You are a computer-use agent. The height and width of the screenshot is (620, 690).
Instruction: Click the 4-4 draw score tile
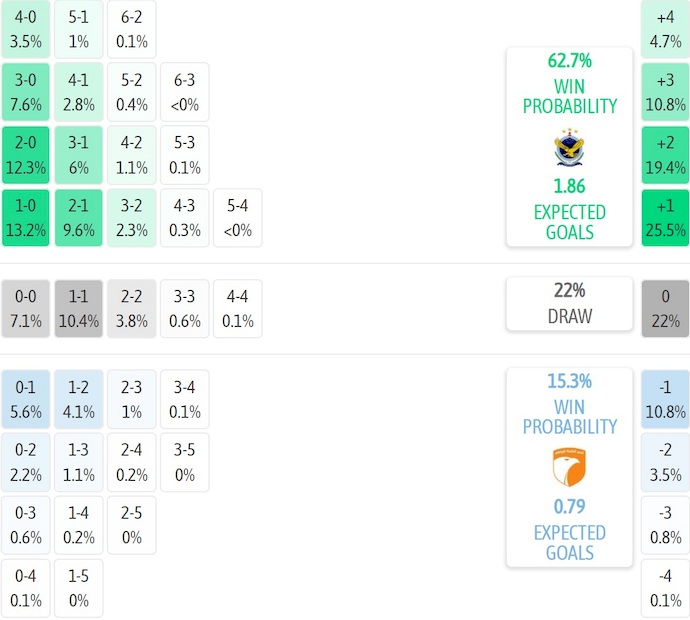point(238,308)
